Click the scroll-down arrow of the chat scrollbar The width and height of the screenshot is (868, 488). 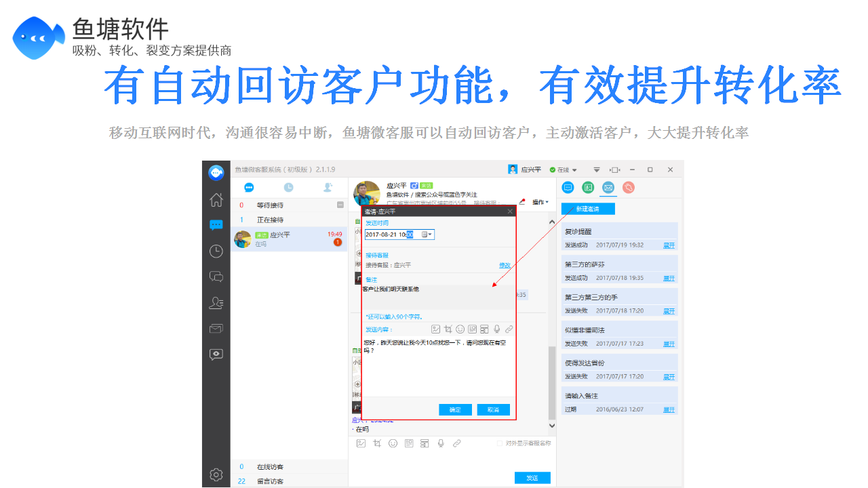[551, 426]
